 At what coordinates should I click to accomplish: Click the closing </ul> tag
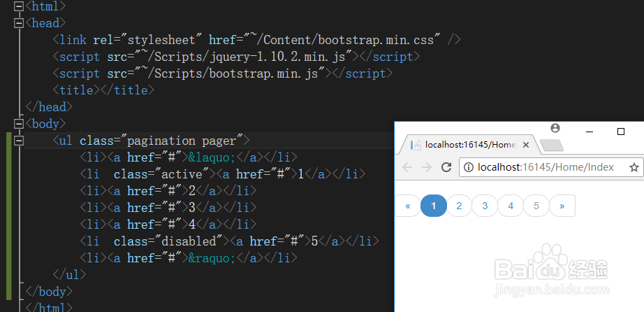coord(69,274)
